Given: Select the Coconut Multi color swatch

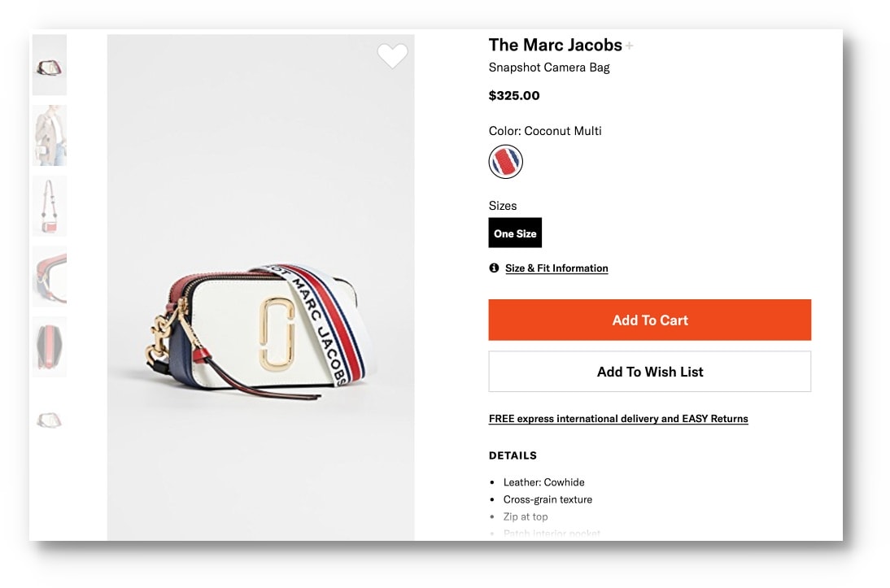Looking at the screenshot, I should 505,162.
